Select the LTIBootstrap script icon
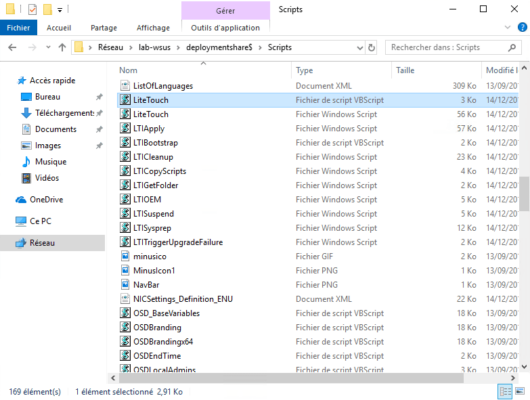 125,142
